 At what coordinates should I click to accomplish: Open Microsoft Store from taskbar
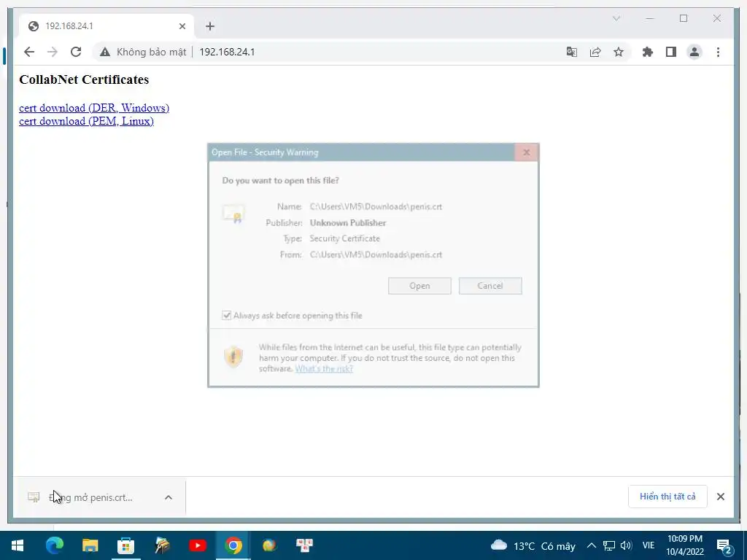tap(125, 545)
